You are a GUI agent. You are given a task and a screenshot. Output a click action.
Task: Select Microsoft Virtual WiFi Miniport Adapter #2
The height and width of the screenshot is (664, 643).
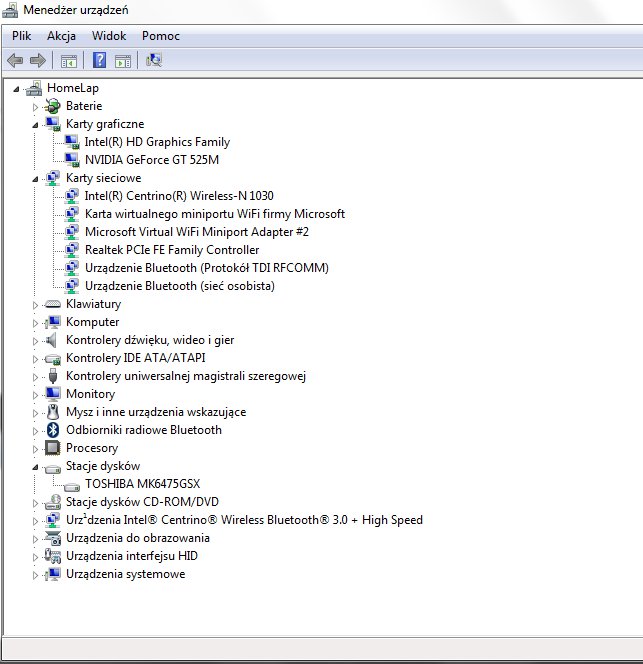(x=197, y=232)
